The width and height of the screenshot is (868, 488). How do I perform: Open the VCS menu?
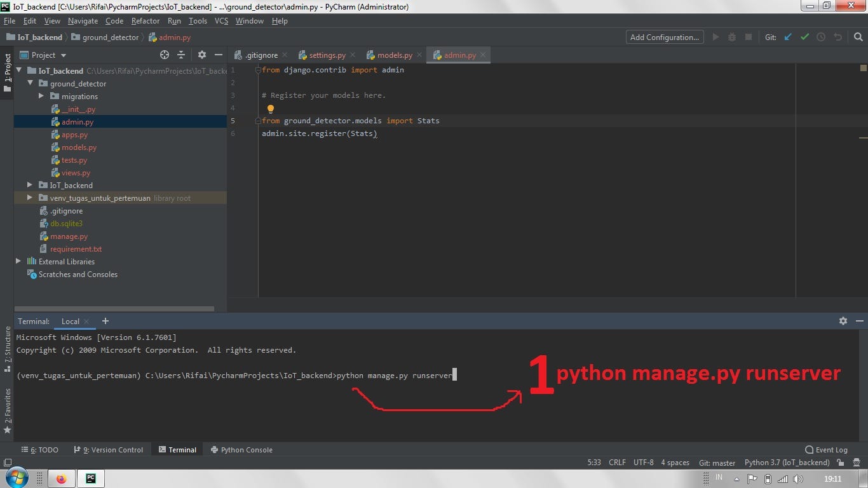[x=221, y=21]
